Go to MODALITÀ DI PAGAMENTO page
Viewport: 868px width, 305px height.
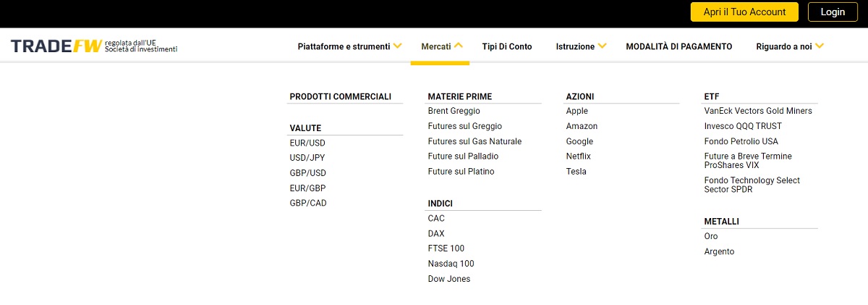click(x=679, y=46)
